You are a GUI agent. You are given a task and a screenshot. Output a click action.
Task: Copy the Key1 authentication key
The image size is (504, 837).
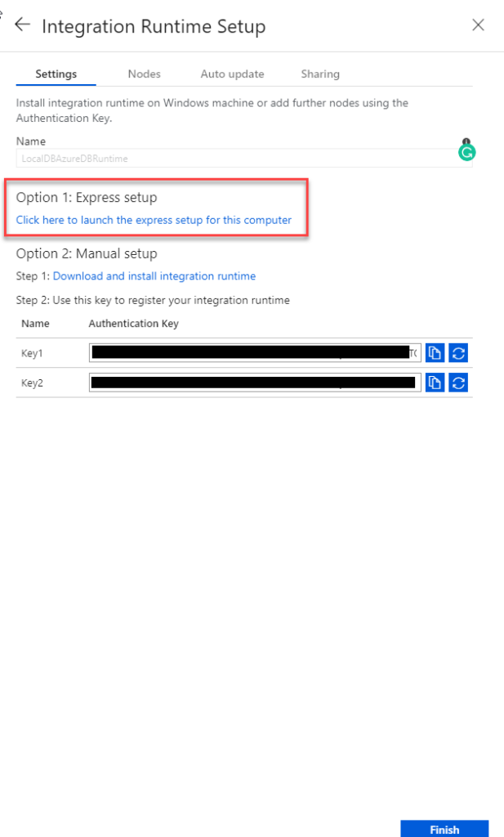[x=435, y=353]
